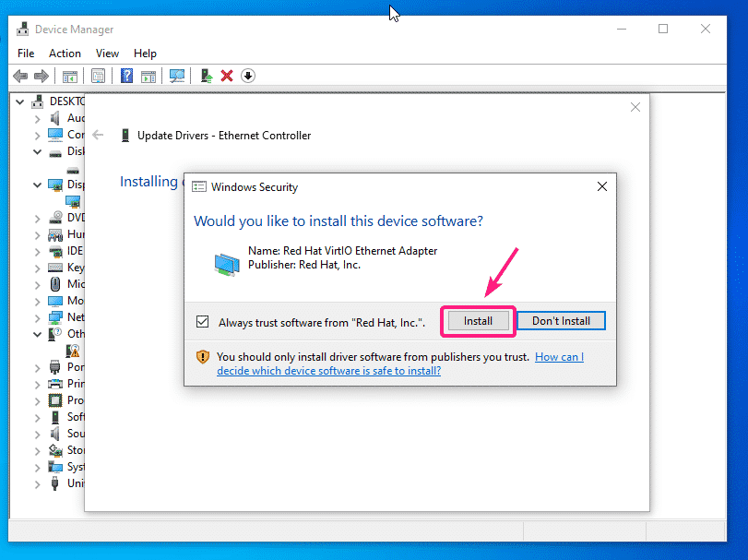Image resolution: width=748 pixels, height=560 pixels.
Task: Toggle the Show/Hide Console Tree toolbar icon
Action: [70, 76]
